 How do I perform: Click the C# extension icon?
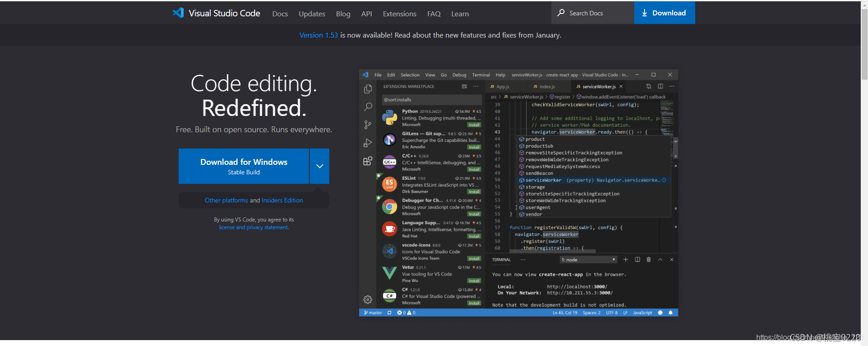coord(389,296)
